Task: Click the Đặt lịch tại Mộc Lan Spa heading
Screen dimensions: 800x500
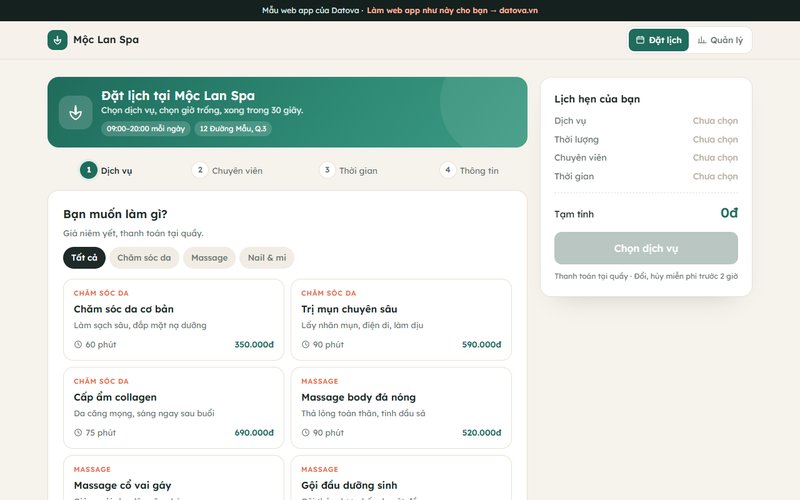Action: coord(178,95)
